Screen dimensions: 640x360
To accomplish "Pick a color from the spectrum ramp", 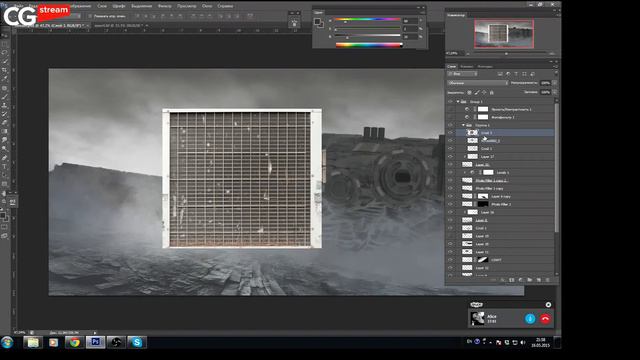I will click(x=369, y=45).
